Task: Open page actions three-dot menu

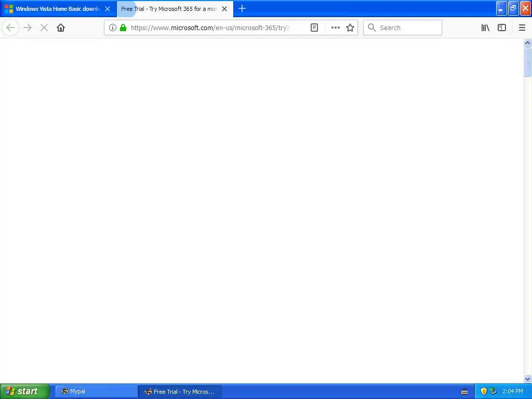Action: tap(335, 28)
